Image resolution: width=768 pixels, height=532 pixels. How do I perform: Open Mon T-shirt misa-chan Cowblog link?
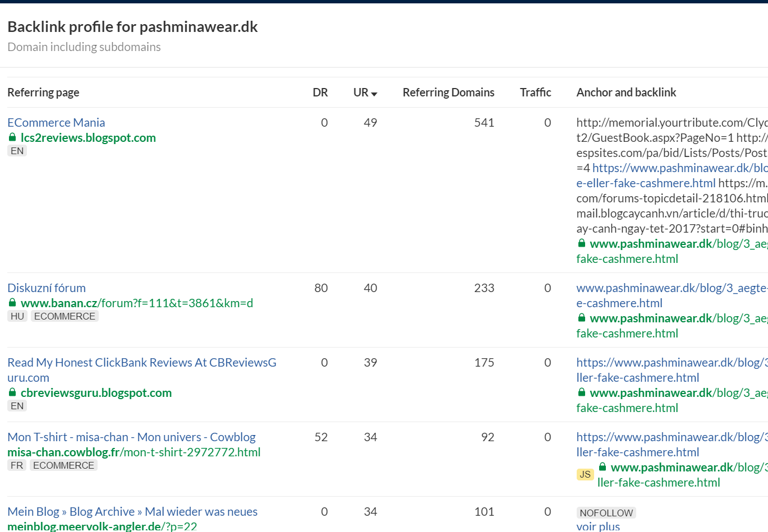click(131, 437)
